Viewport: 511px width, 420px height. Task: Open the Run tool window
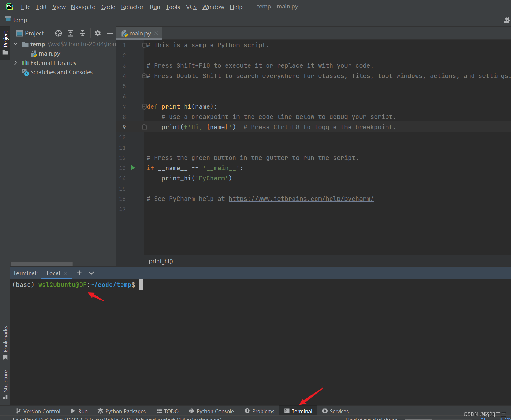click(79, 411)
